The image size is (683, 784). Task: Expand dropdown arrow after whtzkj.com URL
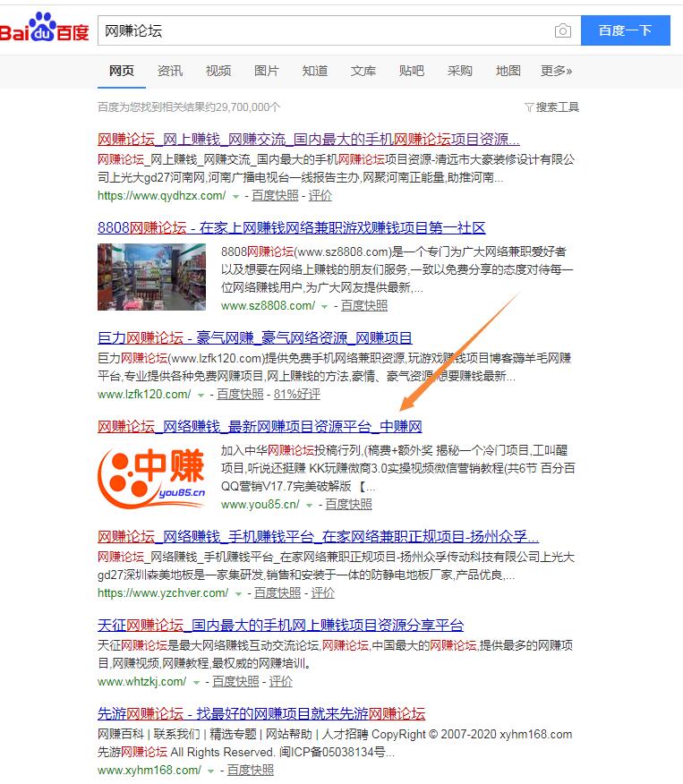196,683
